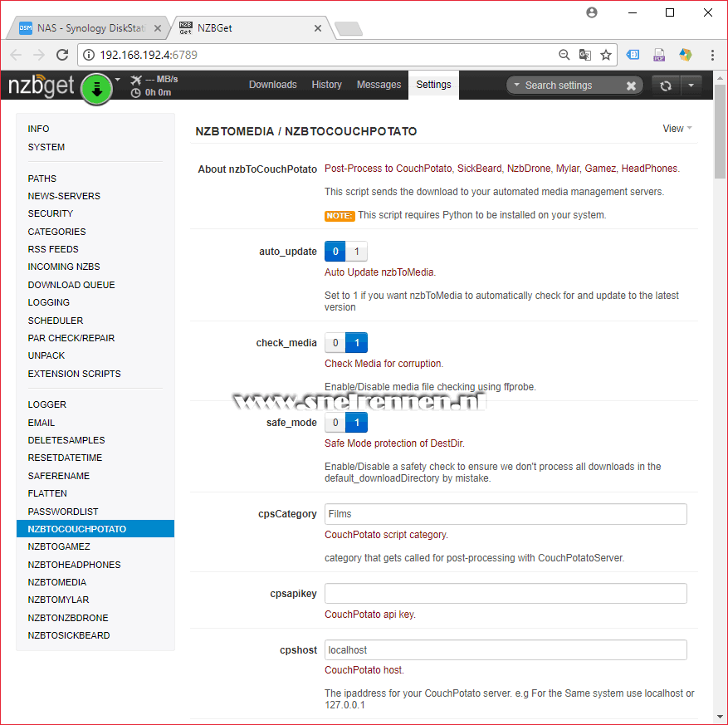Click the remaining time clock icon

[135, 93]
